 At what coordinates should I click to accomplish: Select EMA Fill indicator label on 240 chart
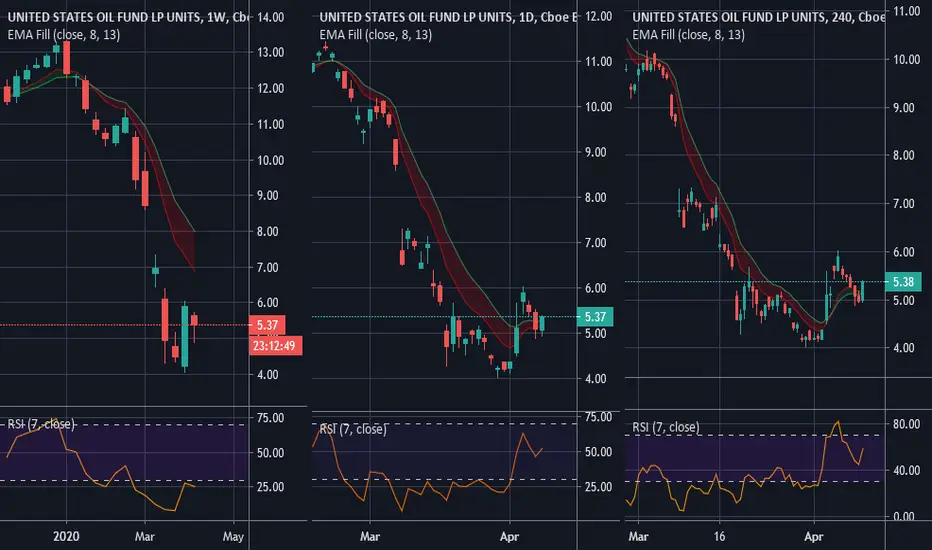point(688,34)
